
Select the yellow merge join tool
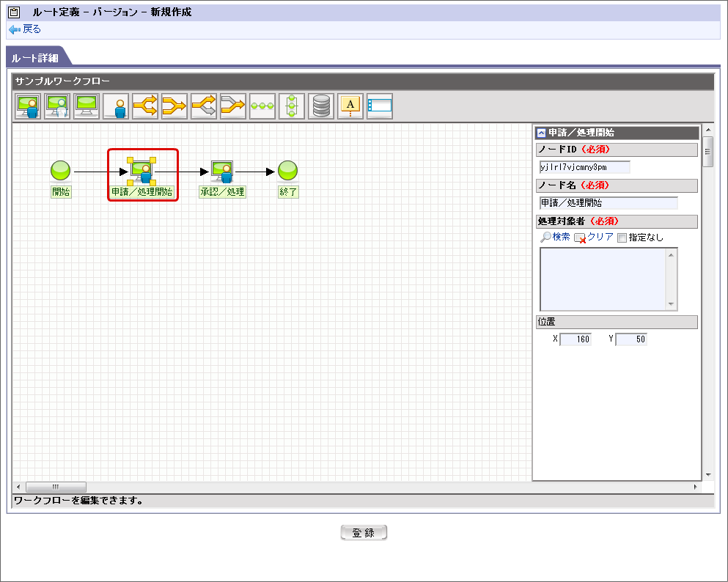tap(174, 106)
